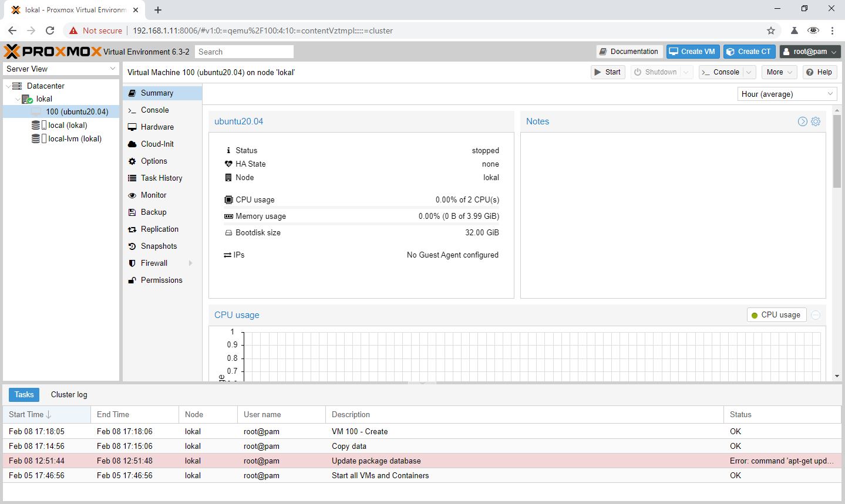Viewport: 845px width, 504px height.
Task: Open the VM Console menu item
Action: coord(163,110)
